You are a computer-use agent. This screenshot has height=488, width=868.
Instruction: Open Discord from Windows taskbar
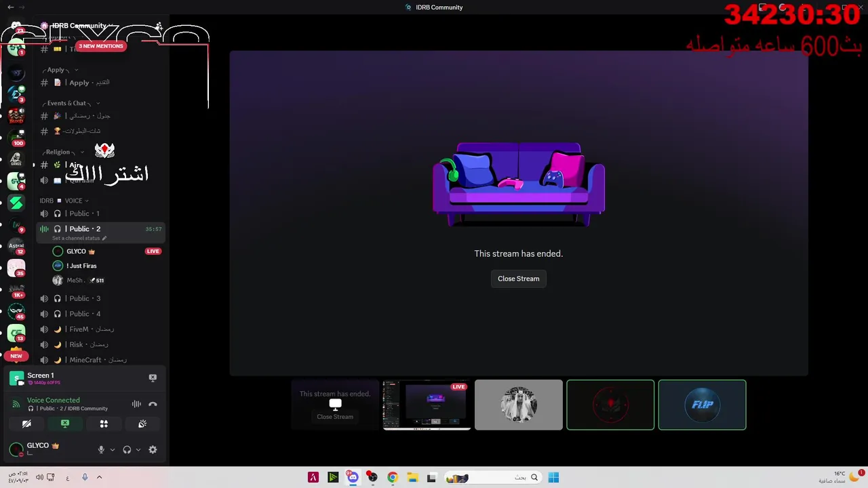coord(353,478)
